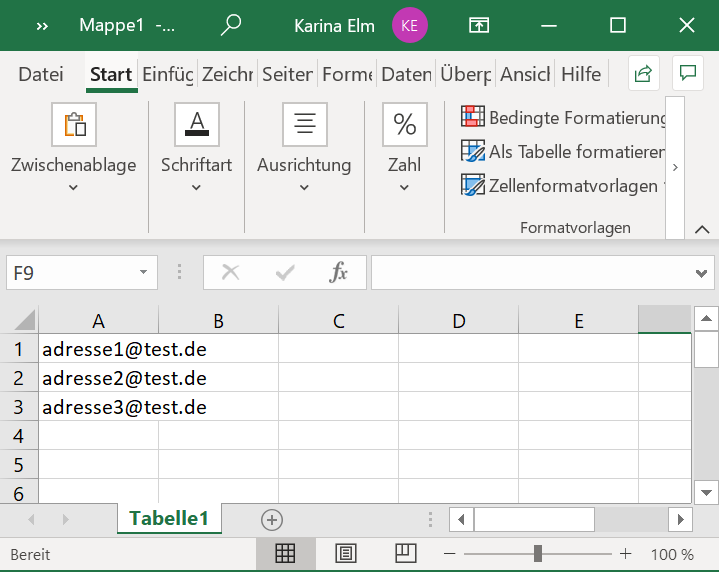Click the share icon
Image resolution: width=719 pixels, height=572 pixels.
(x=643, y=73)
